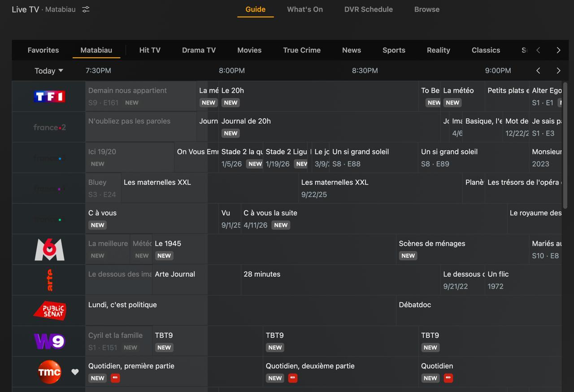Select the W9 channel logo

pyautogui.click(x=49, y=341)
